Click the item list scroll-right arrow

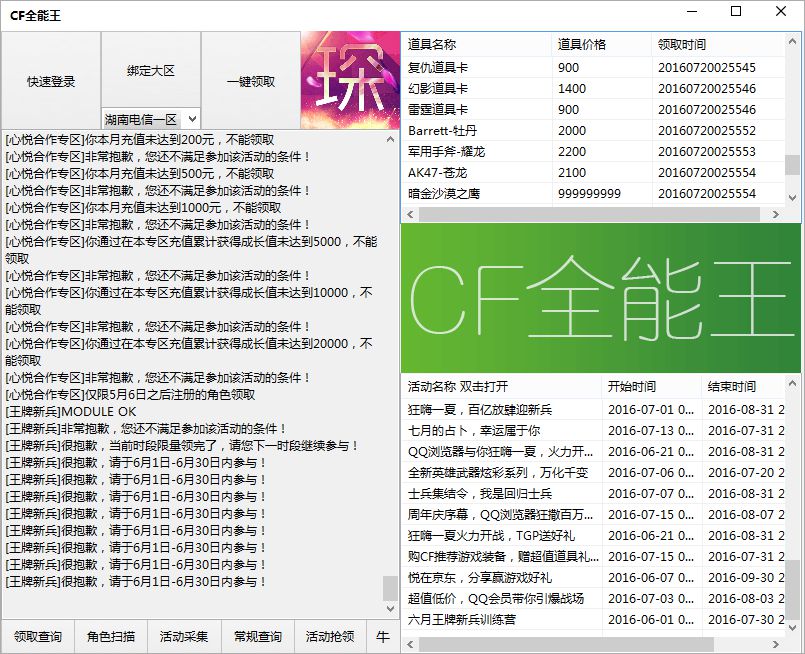[776, 215]
